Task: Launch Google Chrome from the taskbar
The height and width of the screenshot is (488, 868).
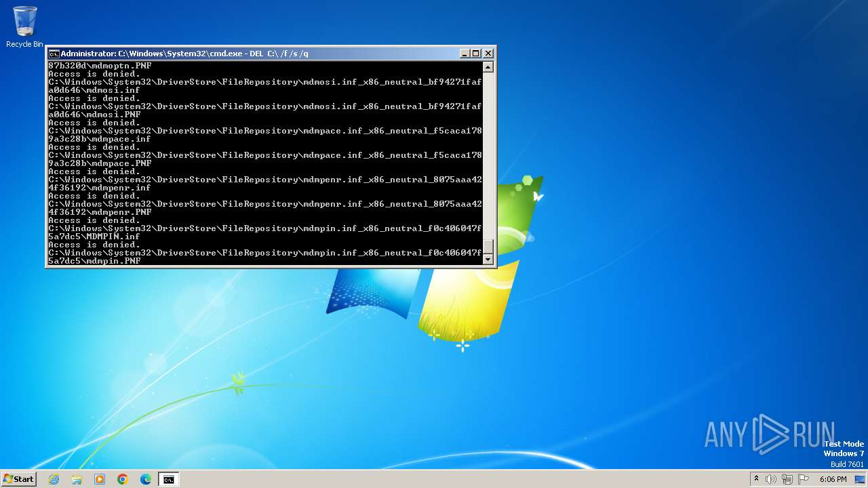Action: [x=123, y=479]
